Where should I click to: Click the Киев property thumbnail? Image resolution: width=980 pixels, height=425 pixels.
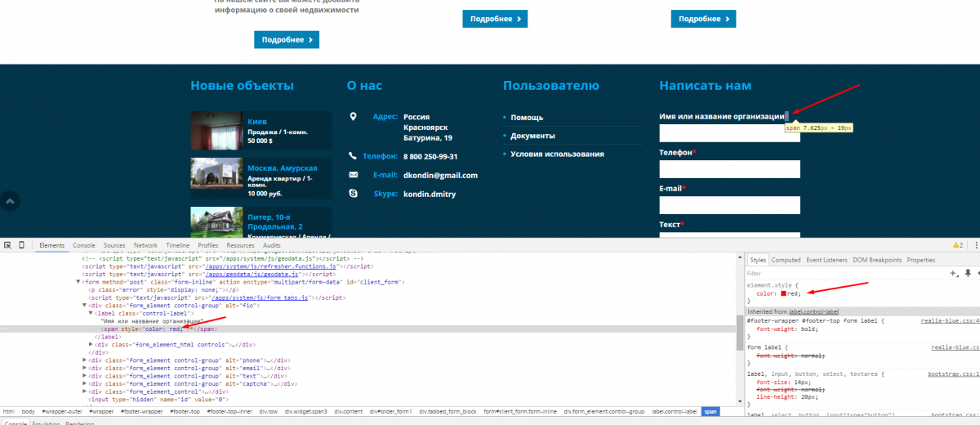coord(216,130)
